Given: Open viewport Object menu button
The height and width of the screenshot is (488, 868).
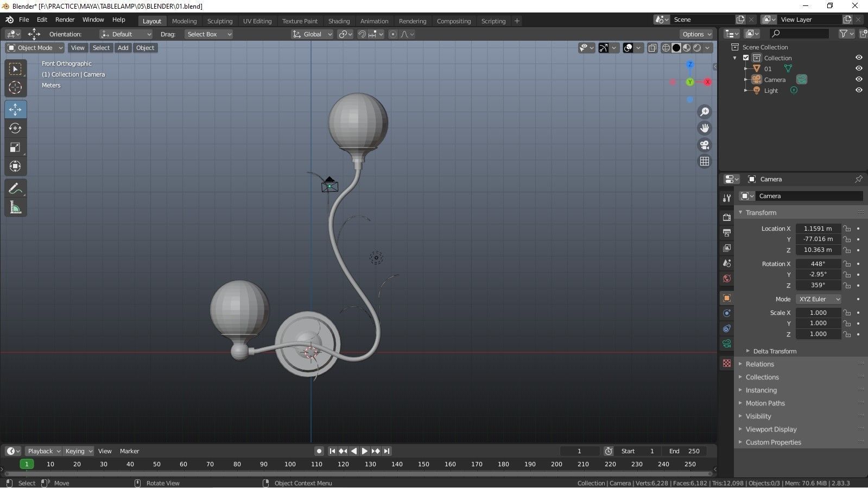Looking at the screenshot, I should 145,48.
